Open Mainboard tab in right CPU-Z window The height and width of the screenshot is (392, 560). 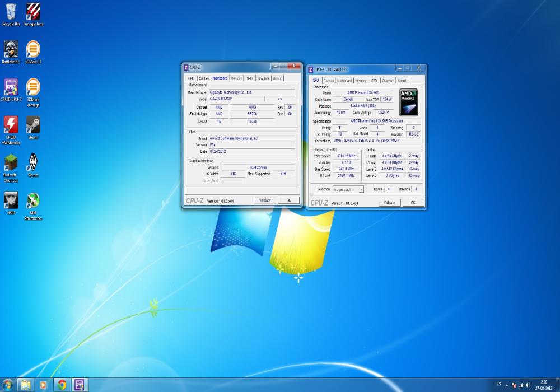344,81
